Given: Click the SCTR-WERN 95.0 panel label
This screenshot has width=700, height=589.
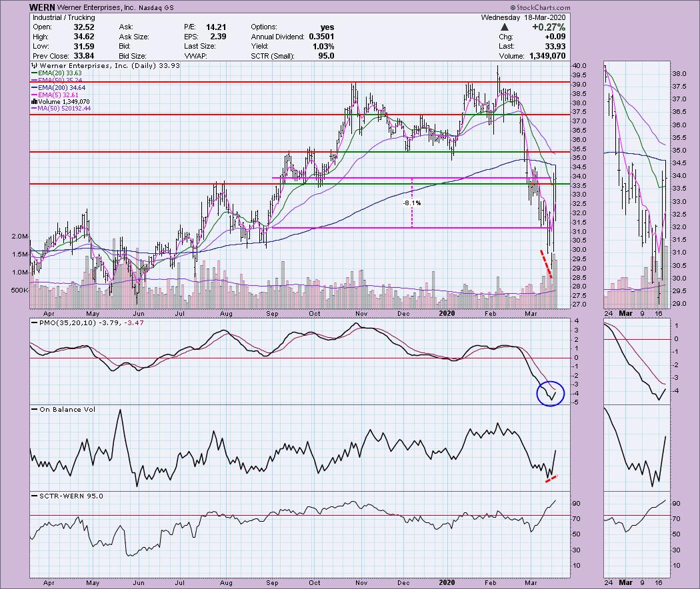Looking at the screenshot, I should (71, 496).
